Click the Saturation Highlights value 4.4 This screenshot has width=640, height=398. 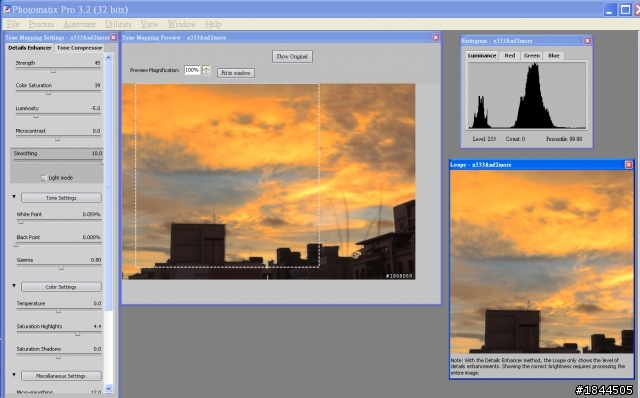coord(97,327)
